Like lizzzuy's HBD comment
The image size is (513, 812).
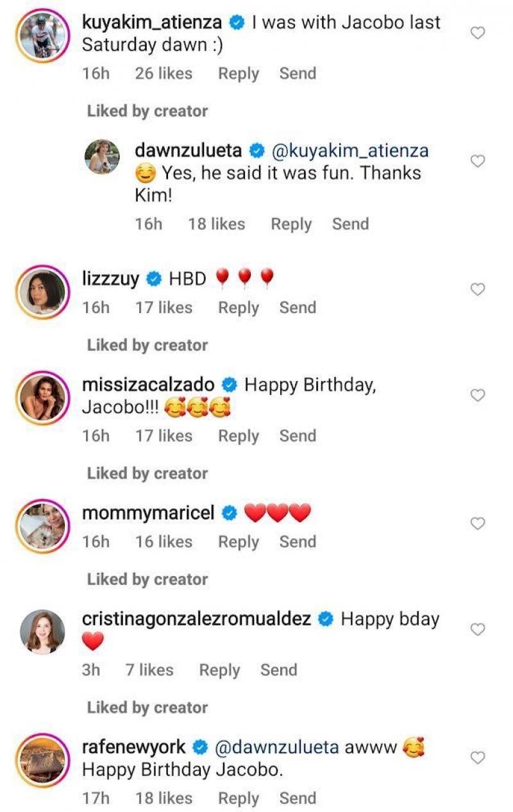[478, 289]
